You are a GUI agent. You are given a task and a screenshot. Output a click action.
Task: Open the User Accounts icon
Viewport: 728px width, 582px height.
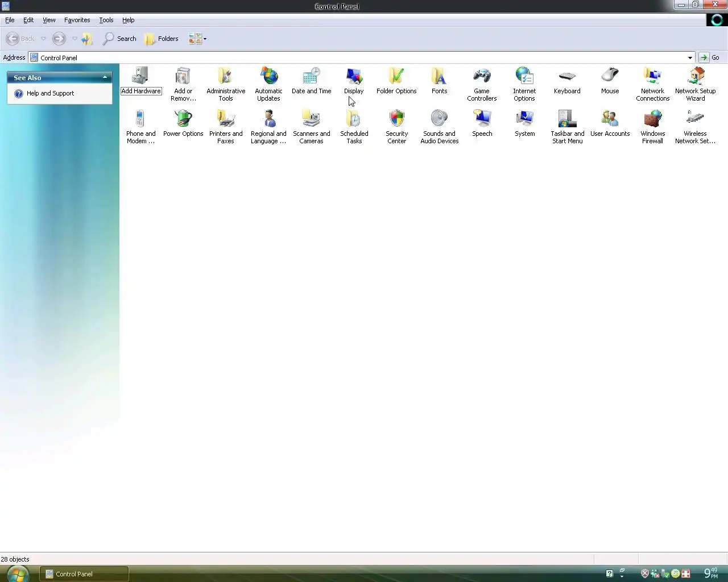tap(610, 118)
